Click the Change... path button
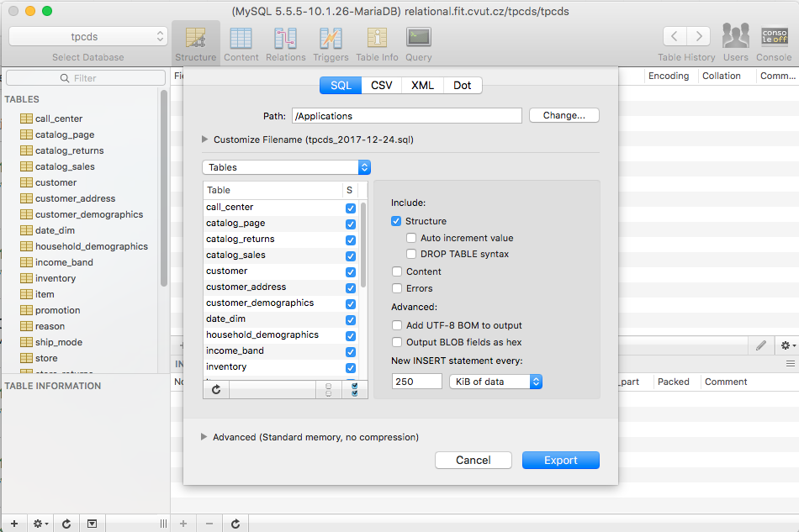 [x=564, y=116]
